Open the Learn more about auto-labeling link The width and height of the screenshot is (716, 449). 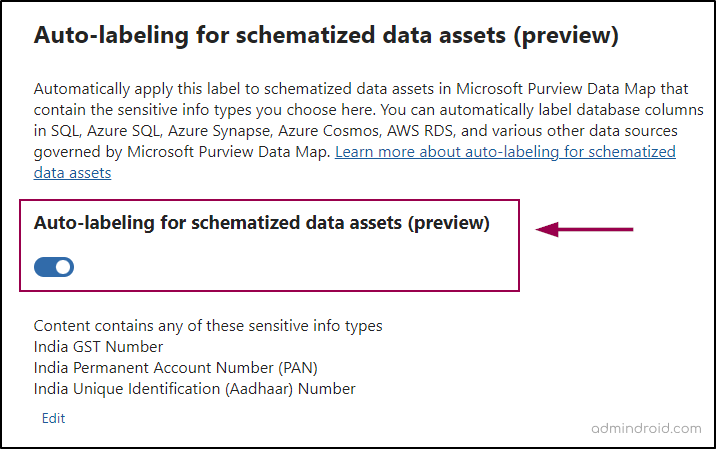505,152
